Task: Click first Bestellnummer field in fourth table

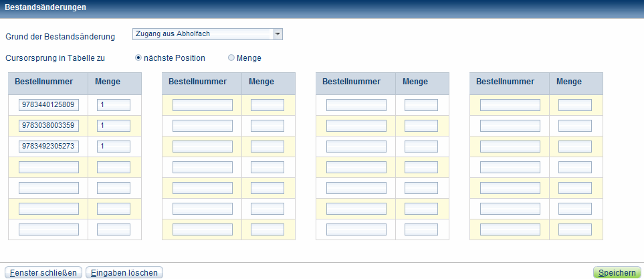Action: click(510, 105)
